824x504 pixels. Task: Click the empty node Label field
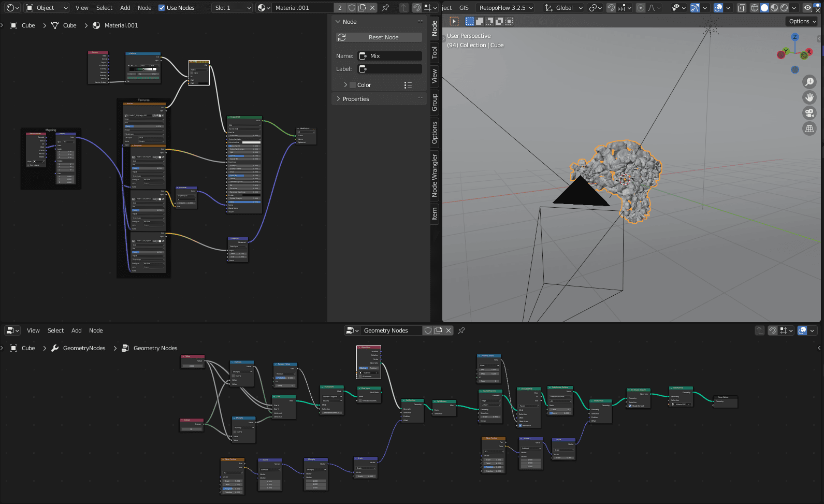tap(389, 69)
